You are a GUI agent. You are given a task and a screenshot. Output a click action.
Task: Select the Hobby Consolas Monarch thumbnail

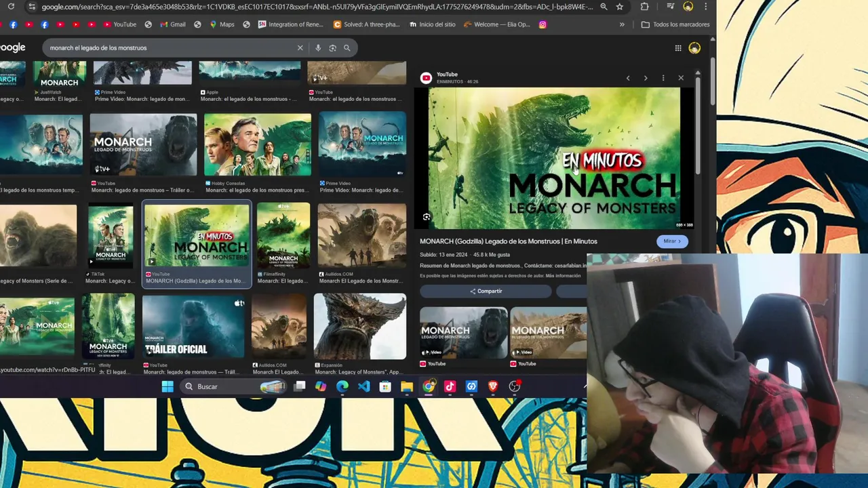click(258, 144)
